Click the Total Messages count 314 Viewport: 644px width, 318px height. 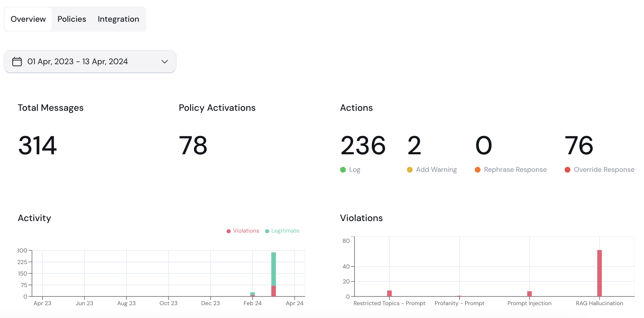pos(37,145)
